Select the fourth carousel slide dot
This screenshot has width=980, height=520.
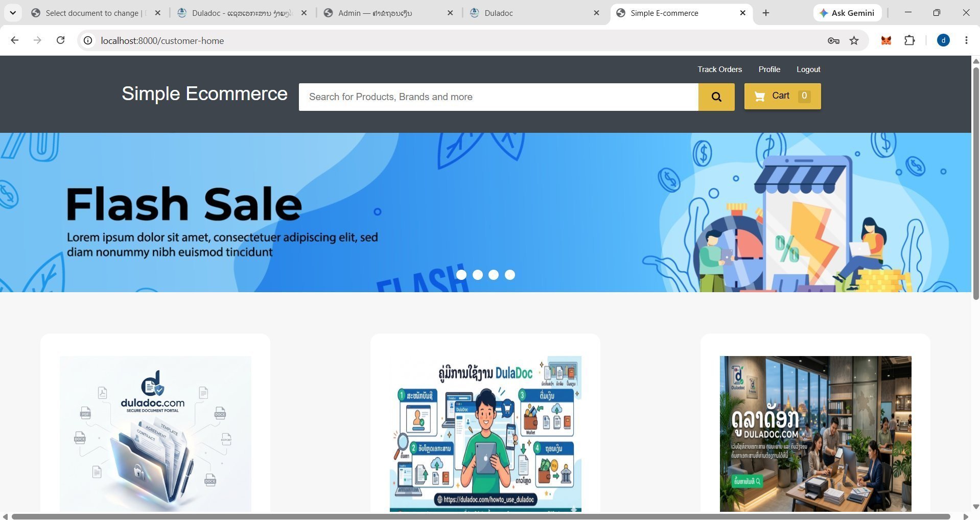[x=510, y=275]
